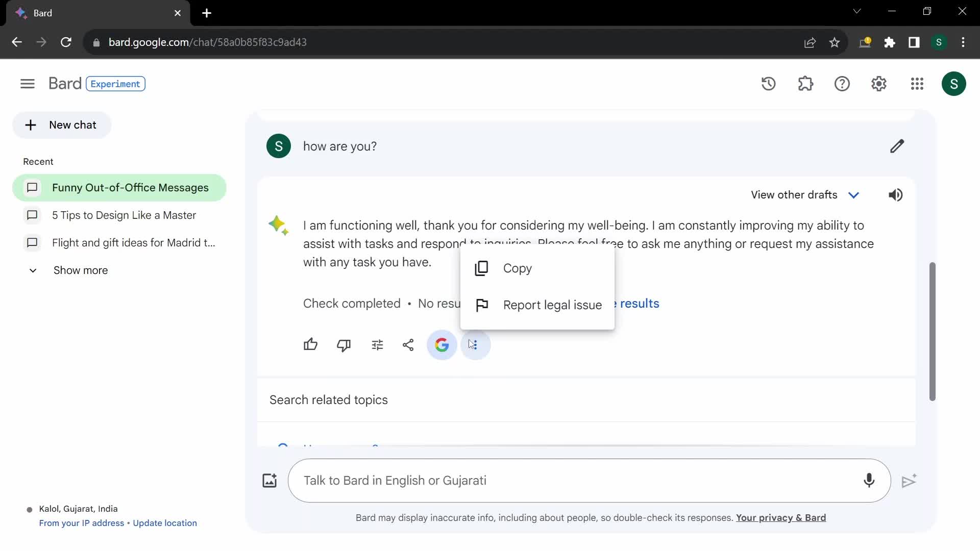The width and height of the screenshot is (980, 551).
Task: Click the read aloud speaker icon
Action: (x=896, y=194)
